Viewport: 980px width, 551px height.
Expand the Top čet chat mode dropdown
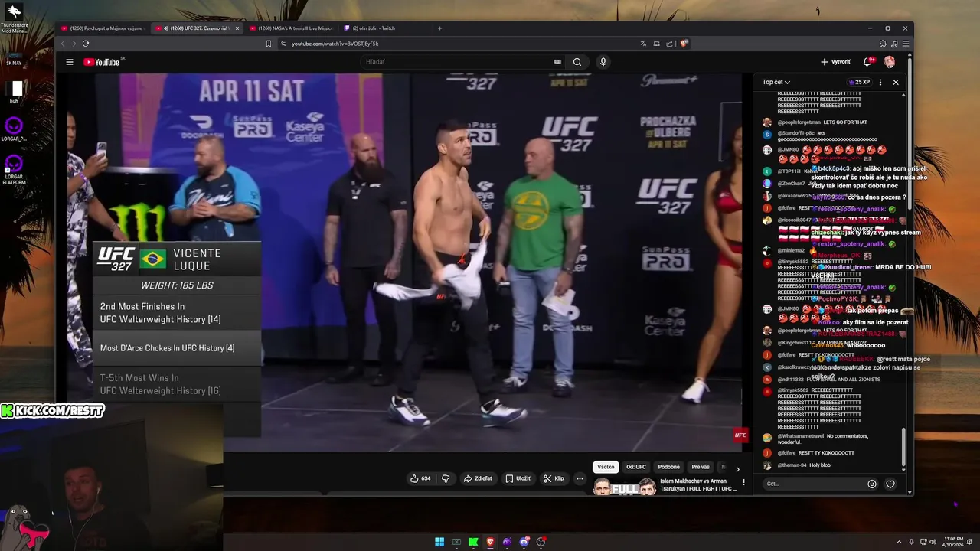(x=776, y=82)
